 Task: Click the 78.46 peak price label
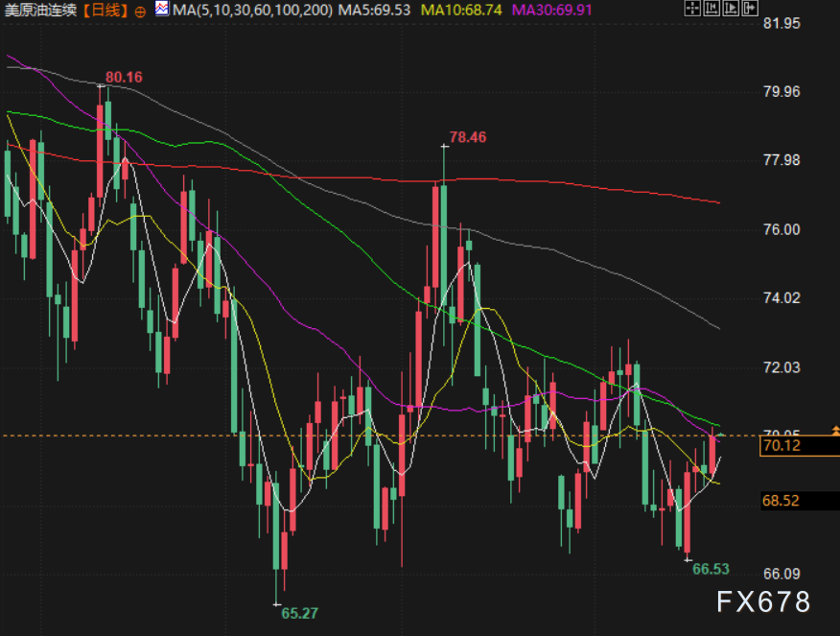[x=468, y=137]
